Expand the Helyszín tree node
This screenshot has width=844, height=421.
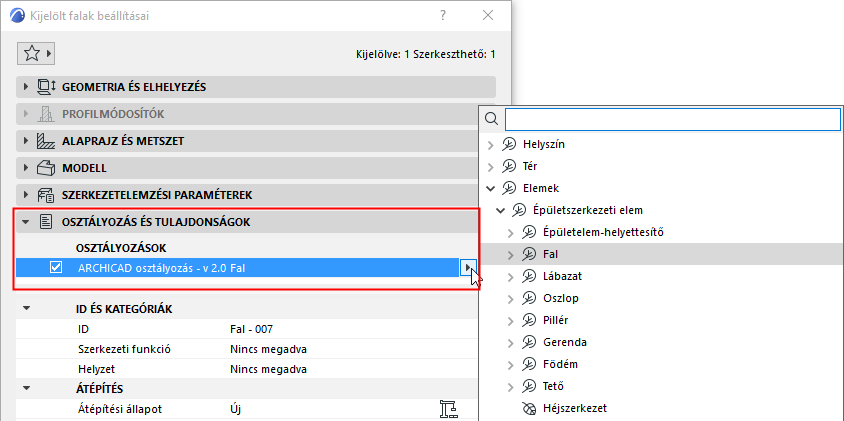pyautogui.click(x=490, y=145)
